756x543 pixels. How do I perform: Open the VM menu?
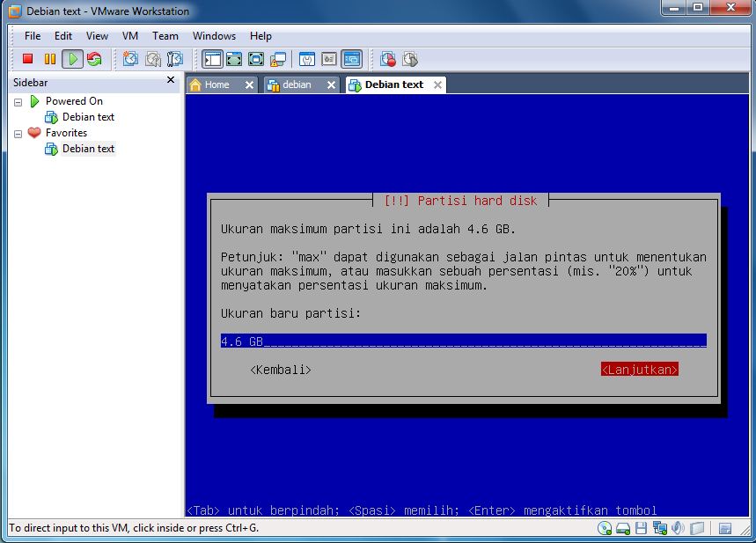[x=130, y=36]
